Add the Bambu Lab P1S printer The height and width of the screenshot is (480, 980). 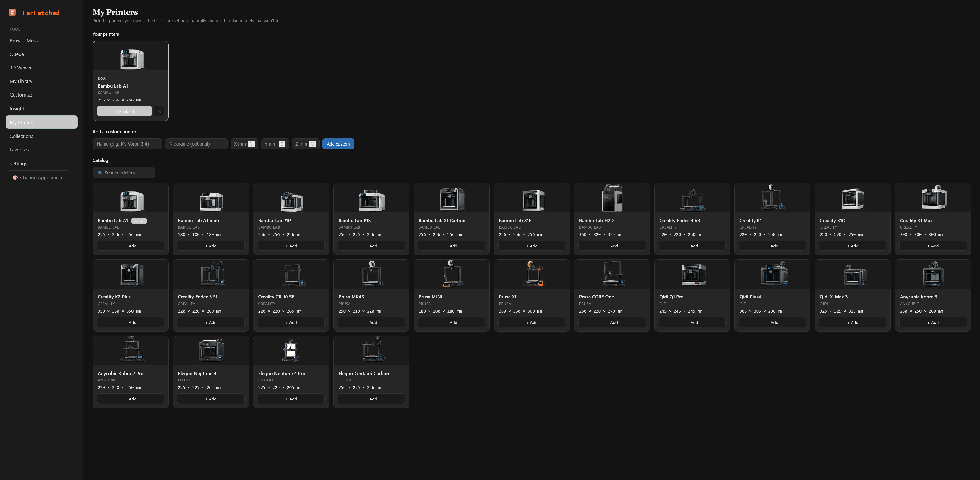[x=371, y=246]
